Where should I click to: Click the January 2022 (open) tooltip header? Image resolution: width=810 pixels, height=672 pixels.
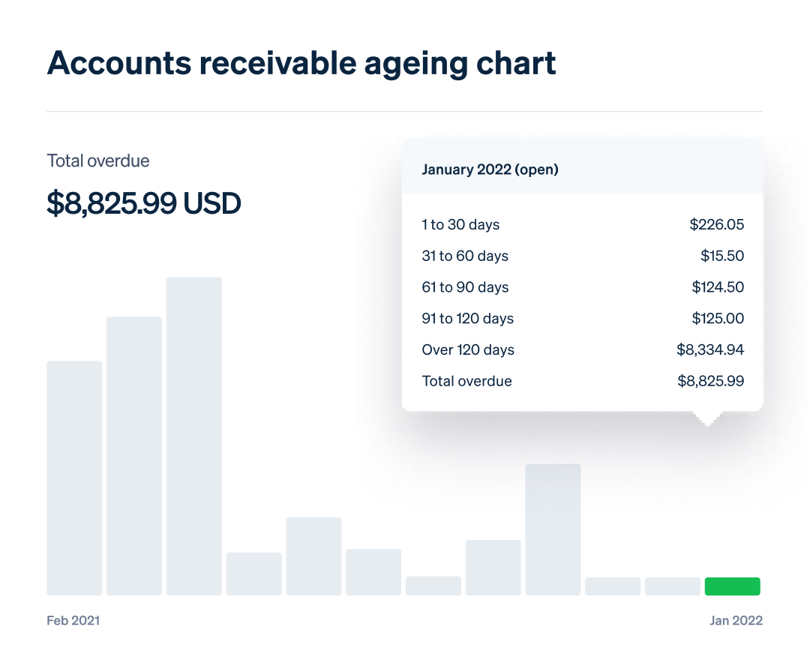click(490, 169)
